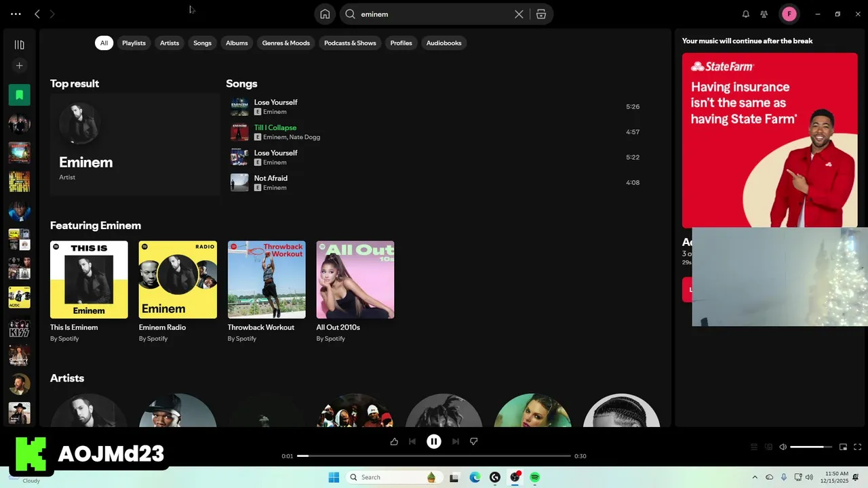Select the Songs filter chip

click(x=202, y=43)
